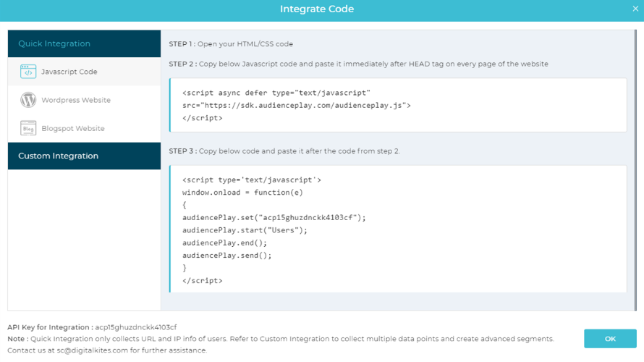Screen dimensions: 644x362
Task: Click the audiencePlay.start("Users") code line
Action: click(245, 230)
